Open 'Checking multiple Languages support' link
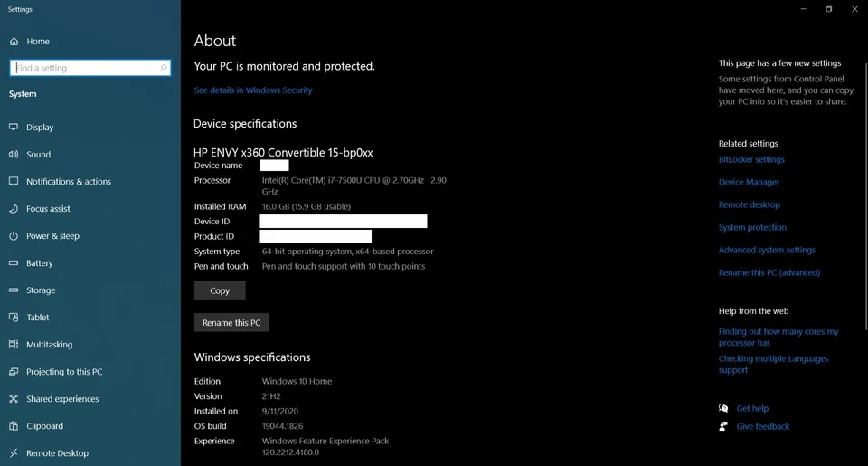Viewport: 868px width, 466px height. tap(773, 364)
